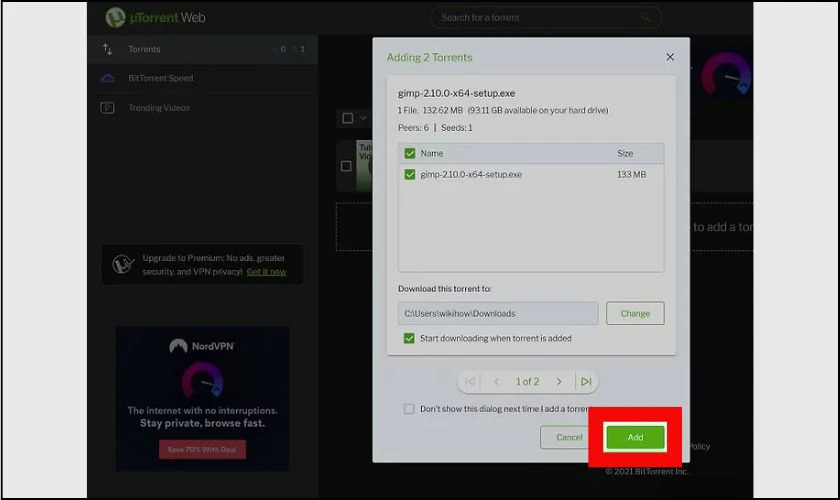Click the Torrents up-down arrows icon
Screen dimensions: 840x500
click(108, 49)
